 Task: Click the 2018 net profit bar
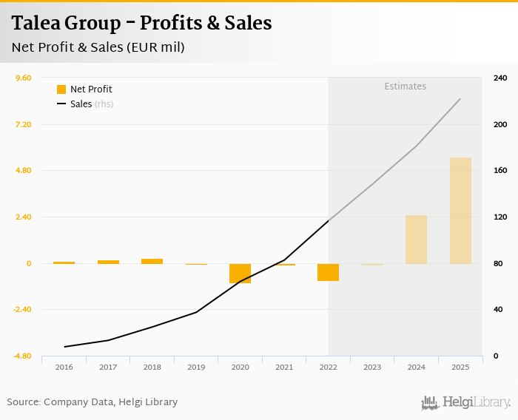pyautogui.click(x=152, y=261)
